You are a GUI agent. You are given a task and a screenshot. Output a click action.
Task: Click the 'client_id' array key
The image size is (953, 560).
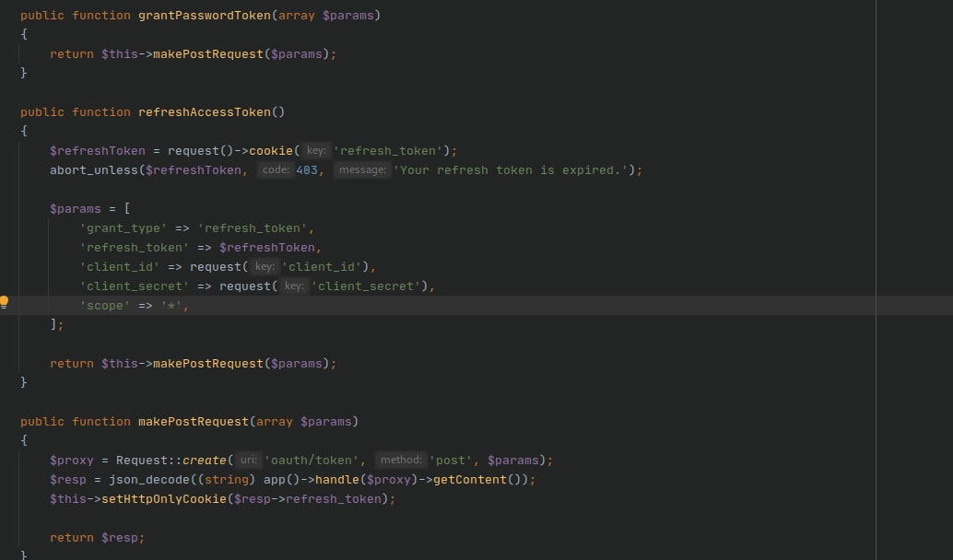pos(120,266)
